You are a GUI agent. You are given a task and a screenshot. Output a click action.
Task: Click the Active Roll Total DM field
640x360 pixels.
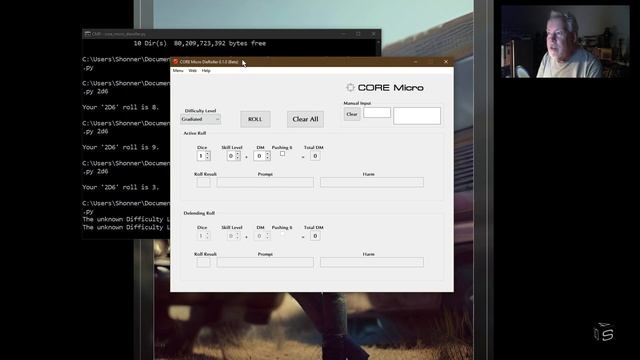click(x=315, y=156)
